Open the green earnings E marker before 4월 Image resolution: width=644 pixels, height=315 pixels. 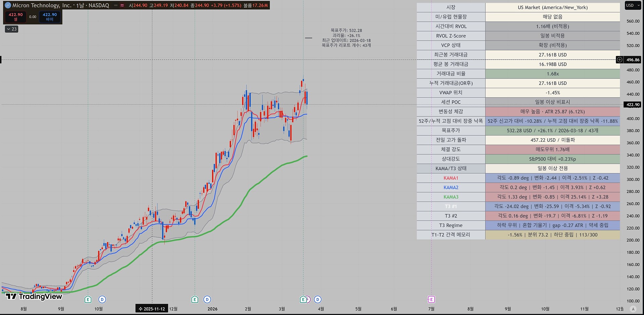tap(303, 299)
